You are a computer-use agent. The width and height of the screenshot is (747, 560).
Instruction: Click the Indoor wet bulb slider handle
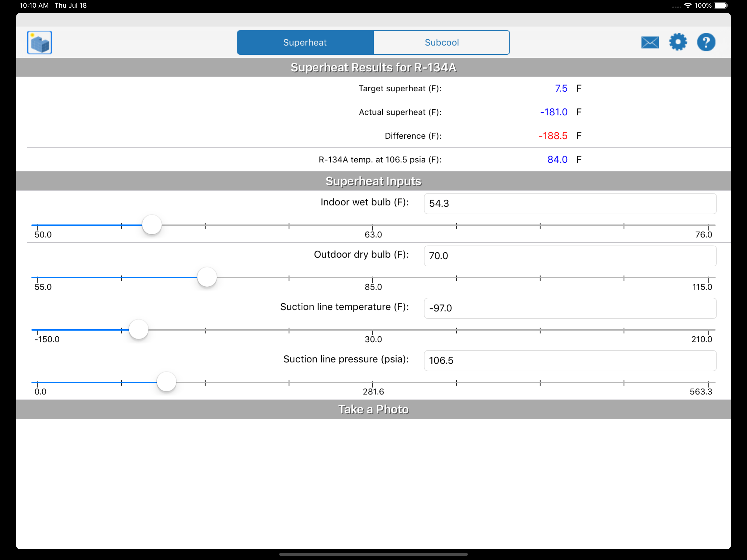point(152,224)
